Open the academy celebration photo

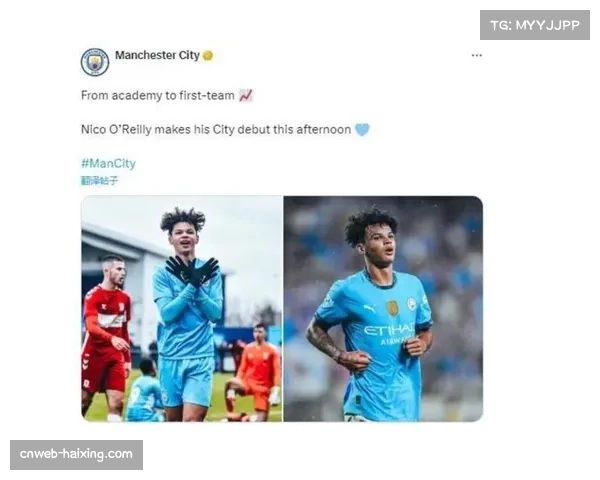click(181, 309)
